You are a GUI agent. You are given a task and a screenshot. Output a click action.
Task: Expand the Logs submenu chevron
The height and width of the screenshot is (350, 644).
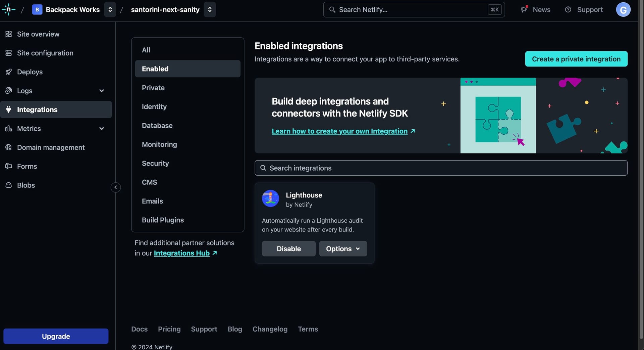click(x=102, y=91)
